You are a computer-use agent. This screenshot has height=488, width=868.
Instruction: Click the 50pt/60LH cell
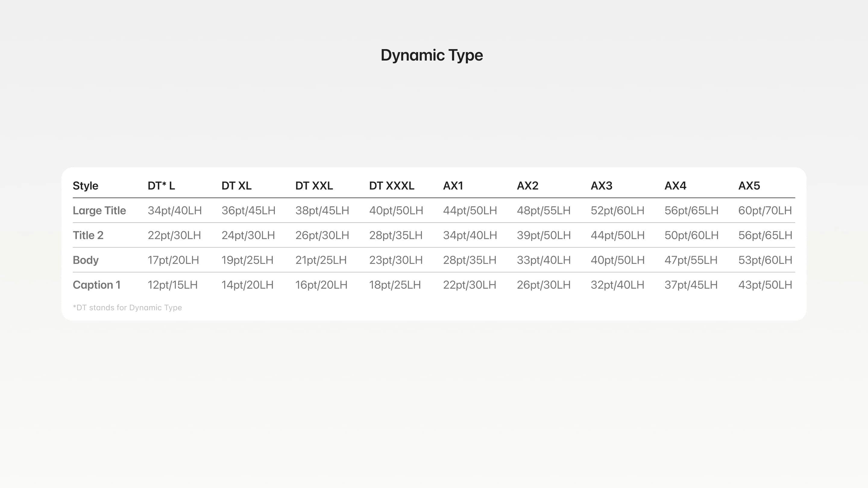(x=691, y=235)
